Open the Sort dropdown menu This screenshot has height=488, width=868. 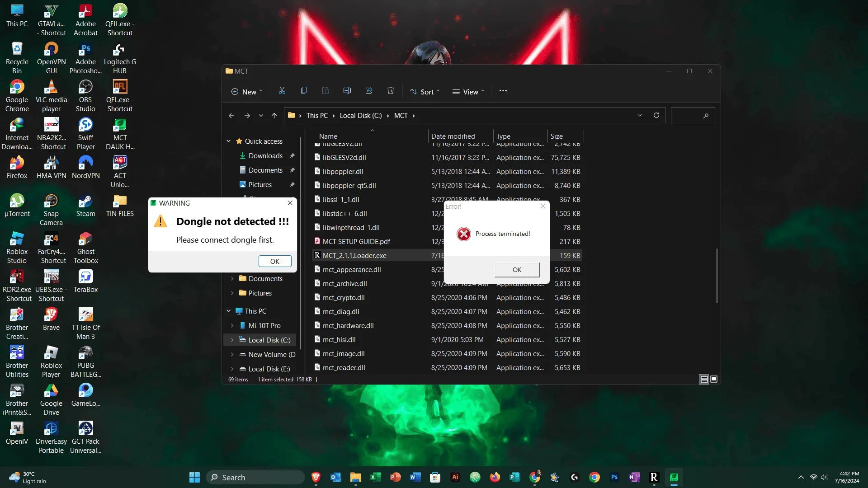425,91
